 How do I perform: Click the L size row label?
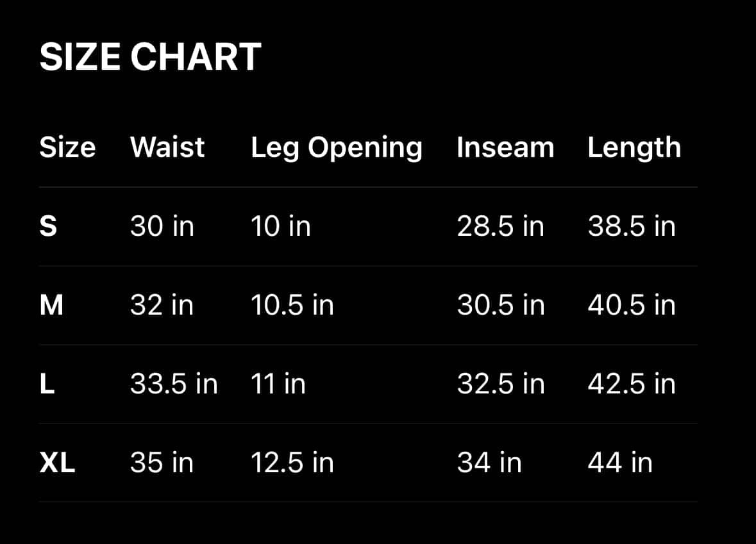(47, 384)
